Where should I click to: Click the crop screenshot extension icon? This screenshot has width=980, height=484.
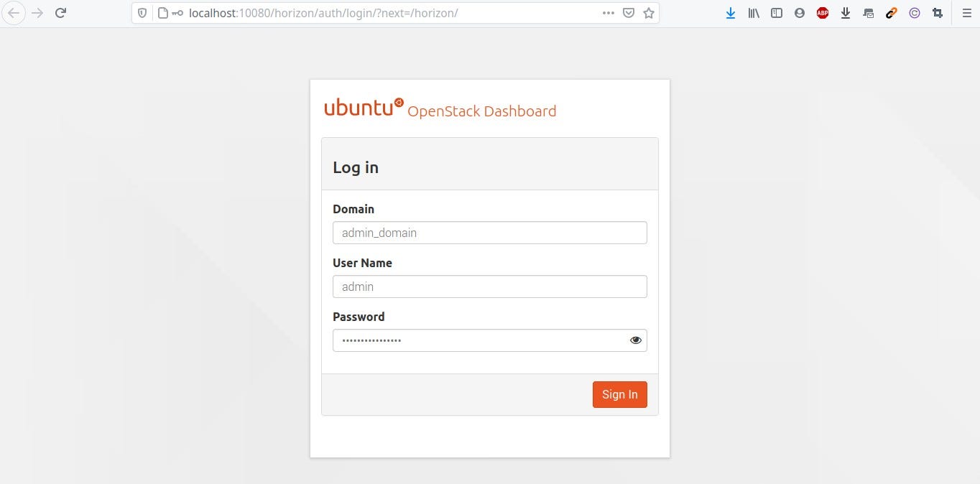(x=938, y=13)
